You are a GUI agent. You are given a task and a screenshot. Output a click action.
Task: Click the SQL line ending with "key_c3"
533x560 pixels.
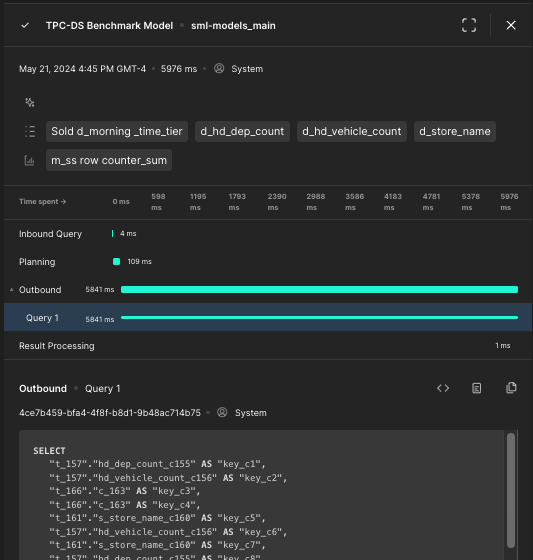[125, 491]
